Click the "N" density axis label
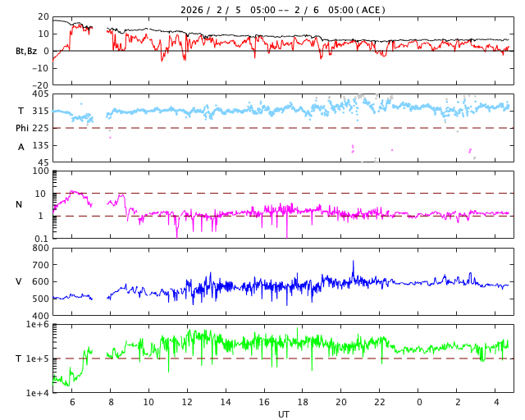Image resolution: width=525 pixels, height=420 pixels. (19, 204)
